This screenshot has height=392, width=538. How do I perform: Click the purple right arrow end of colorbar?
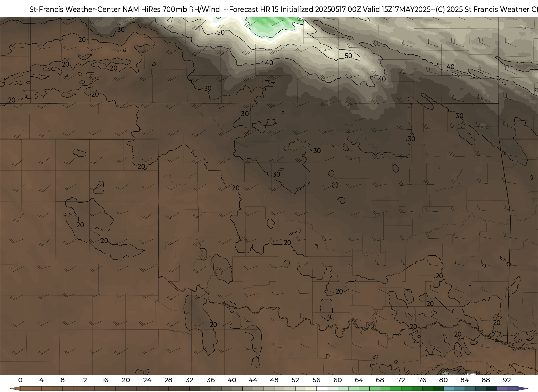[523, 389]
